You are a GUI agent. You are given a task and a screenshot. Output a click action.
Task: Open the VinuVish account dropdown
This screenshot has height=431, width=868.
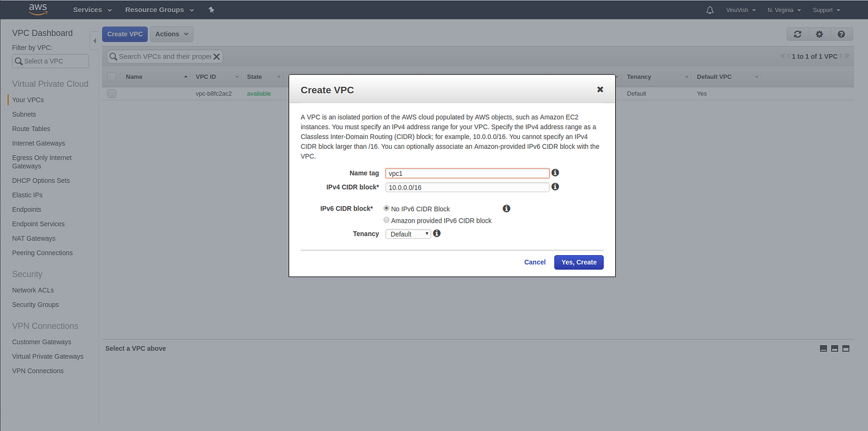[741, 10]
